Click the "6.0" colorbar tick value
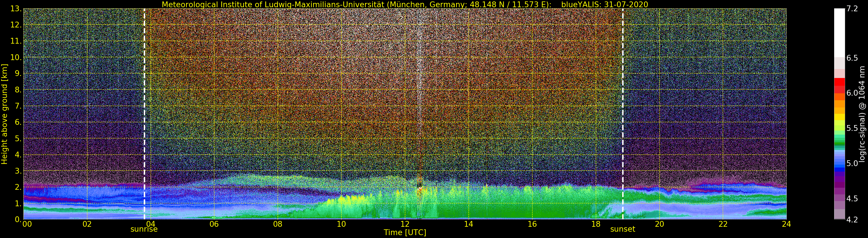Viewport: 868px width, 238px height. [x=852, y=93]
